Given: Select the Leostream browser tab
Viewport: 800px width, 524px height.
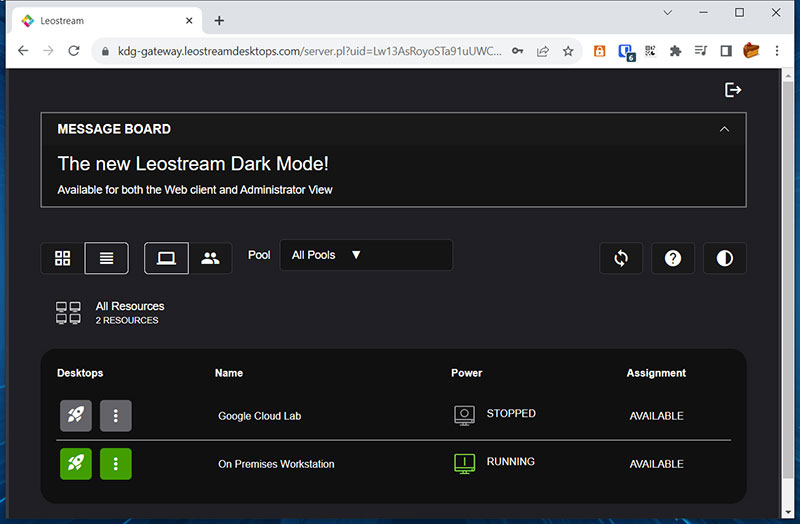Looking at the screenshot, I should tap(100, 20).
